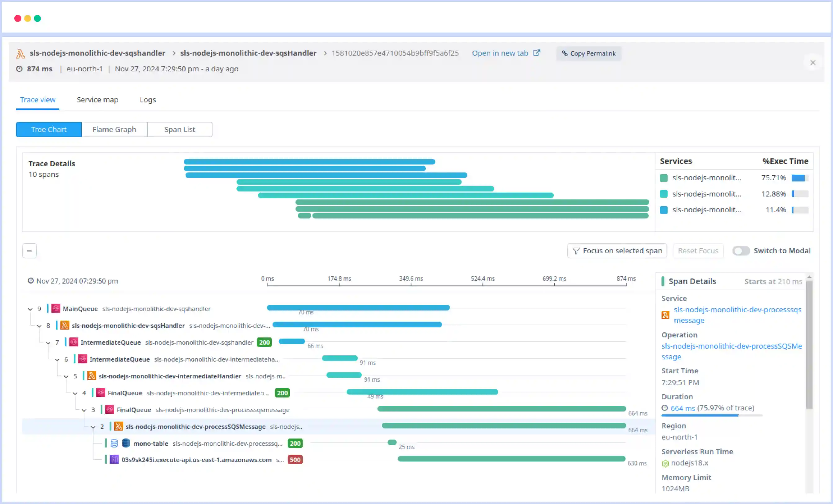Click the Open in new tab link
The image size is (833, 504).
tap(500, 53)
